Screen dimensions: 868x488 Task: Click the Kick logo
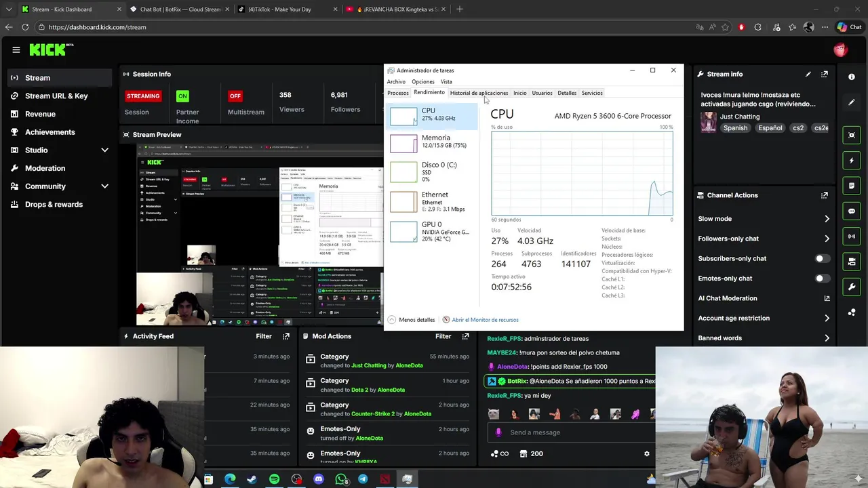click(x=51, y=49)
